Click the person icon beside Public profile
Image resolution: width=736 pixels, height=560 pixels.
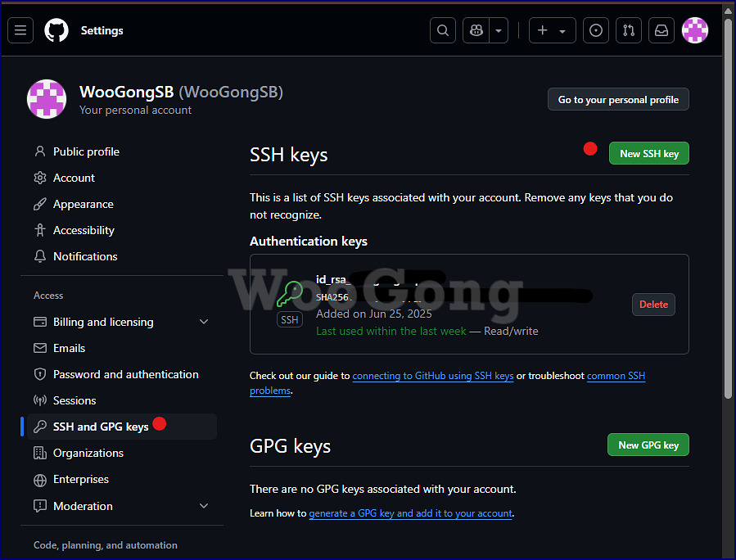click(40, 151)
